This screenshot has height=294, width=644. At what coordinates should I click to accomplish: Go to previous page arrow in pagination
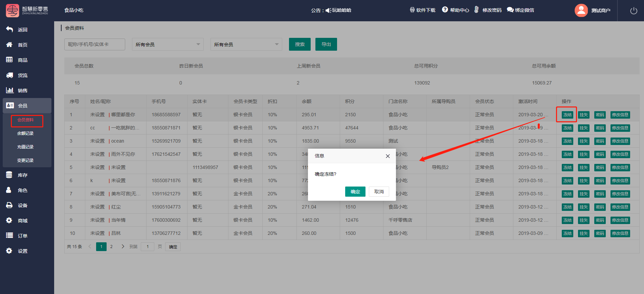pyautogui.click(x=90, y=247)
